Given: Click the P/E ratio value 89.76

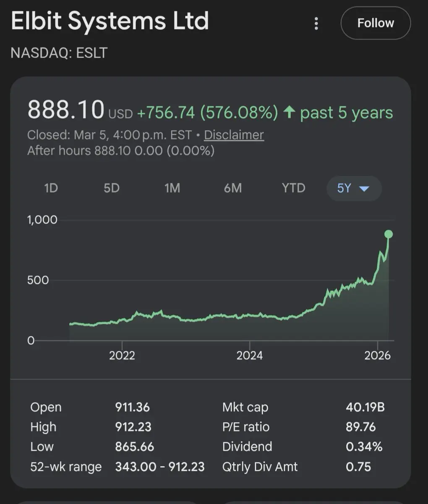Looking at the screenshot, I should pyautogui.click(x=360, y=427).
